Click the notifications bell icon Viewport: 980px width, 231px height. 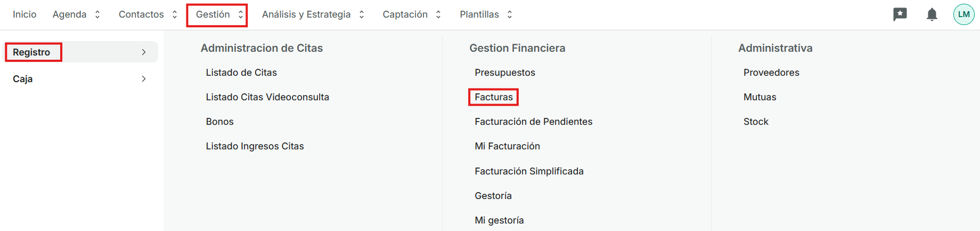click(x=932, y=14)
